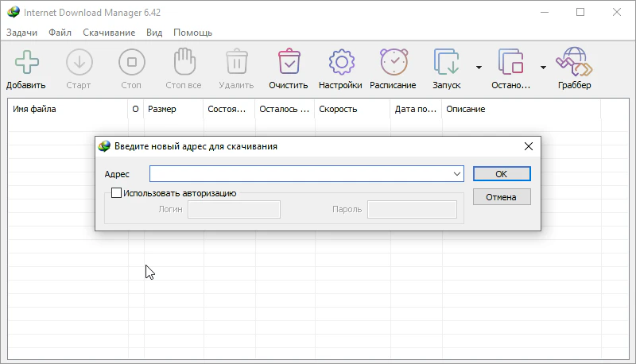This screenshot has height=364, width=636.
Task: Click the IDM logo in dialog title bar
Action: [x=104, y=146]
